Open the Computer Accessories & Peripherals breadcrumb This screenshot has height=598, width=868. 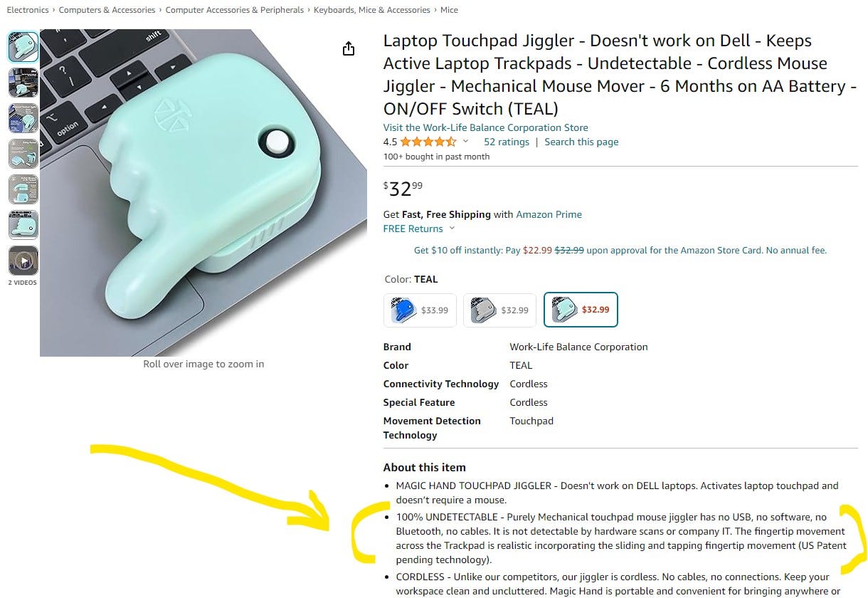(235, 10)
